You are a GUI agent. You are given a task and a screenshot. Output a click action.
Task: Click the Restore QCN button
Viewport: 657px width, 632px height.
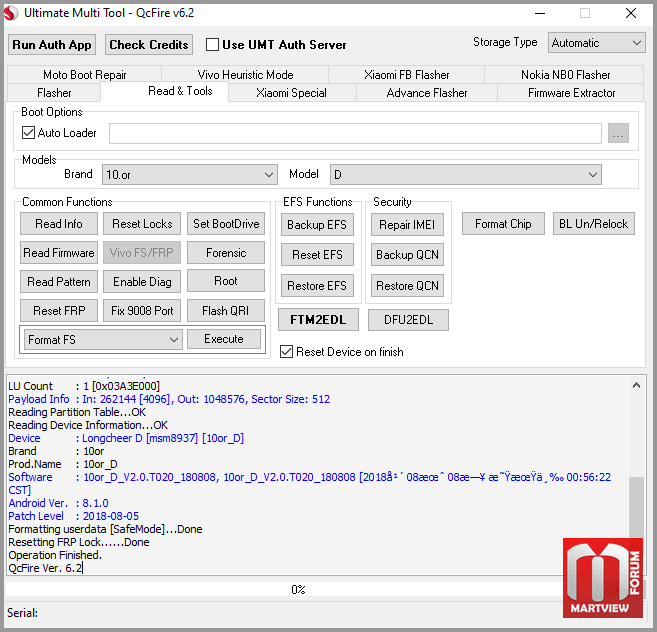[x=407, y=286]
